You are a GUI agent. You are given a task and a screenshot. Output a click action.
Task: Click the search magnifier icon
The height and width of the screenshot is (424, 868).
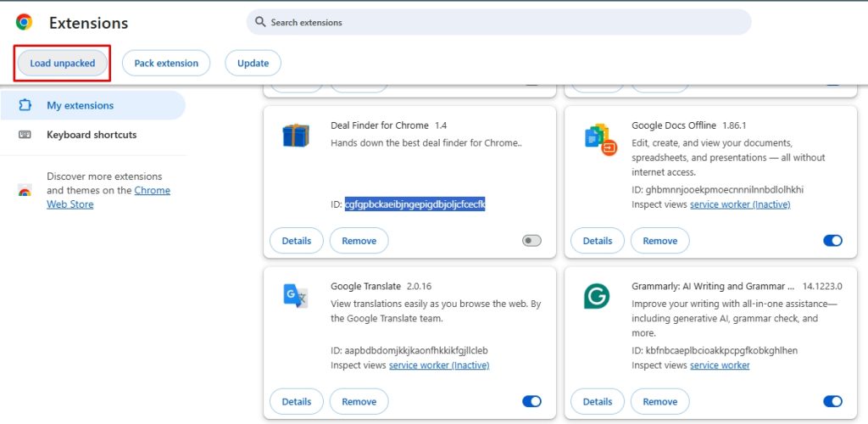pos(260,22)
